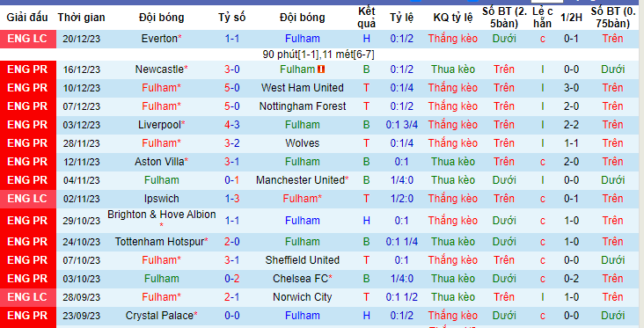This screenshot has width=644, height=328.
Task: Open the Wolves team link
Action: point(303,143)
